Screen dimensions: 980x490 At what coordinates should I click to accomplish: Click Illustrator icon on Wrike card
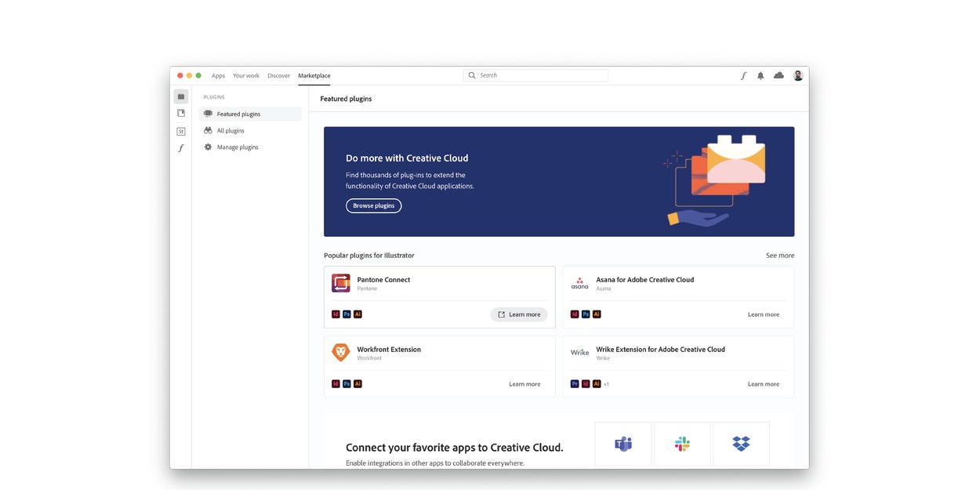597,384
